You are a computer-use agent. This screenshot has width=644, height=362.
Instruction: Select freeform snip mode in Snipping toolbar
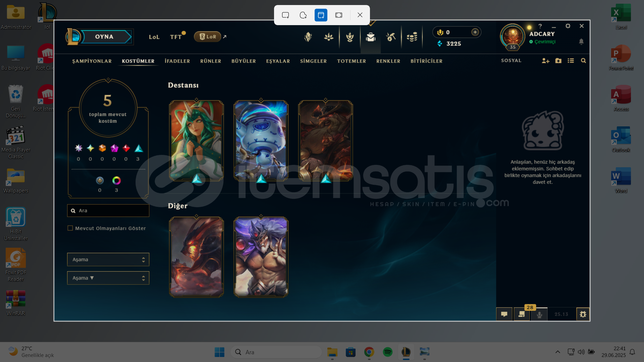coord(303,15)
